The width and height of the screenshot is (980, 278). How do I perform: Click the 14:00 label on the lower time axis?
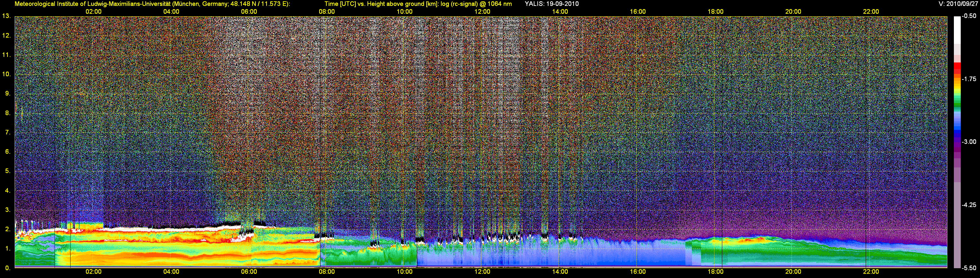pos(560,272)
